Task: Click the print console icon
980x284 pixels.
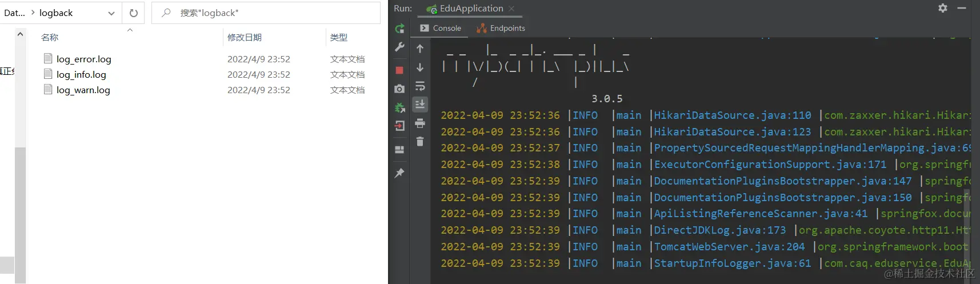Action: coord(420,123)
